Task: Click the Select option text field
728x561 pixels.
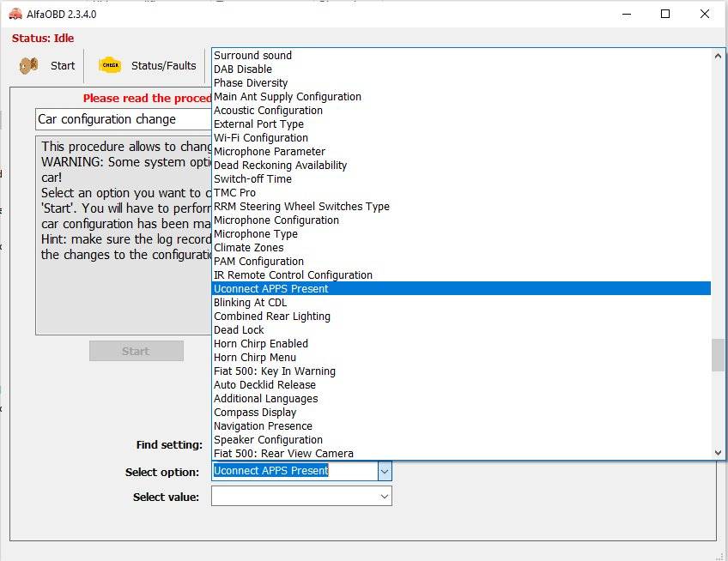Action: pyautogui.click(x=294, y=471)
